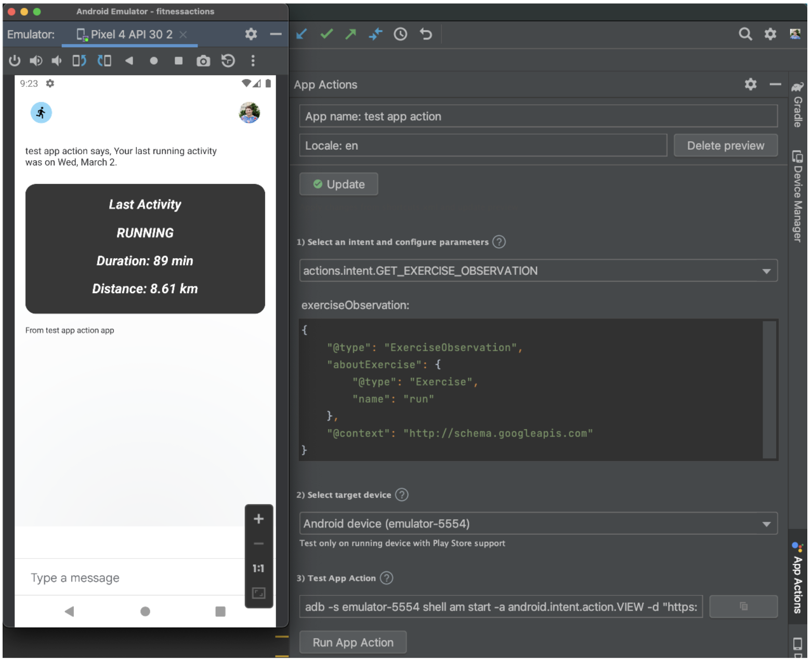Open search everywhere magnifier icon
The image size is (812, 662).
click(x=745, y=34)
